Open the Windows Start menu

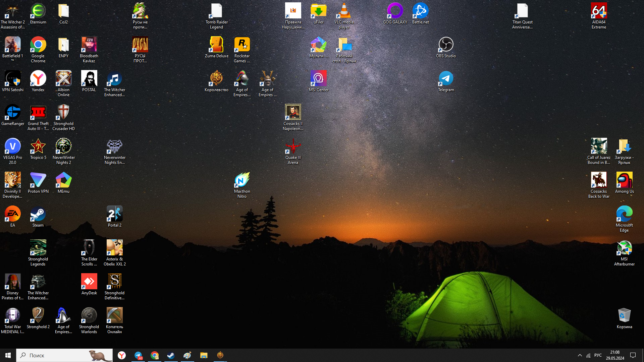[x=8, y=355]
